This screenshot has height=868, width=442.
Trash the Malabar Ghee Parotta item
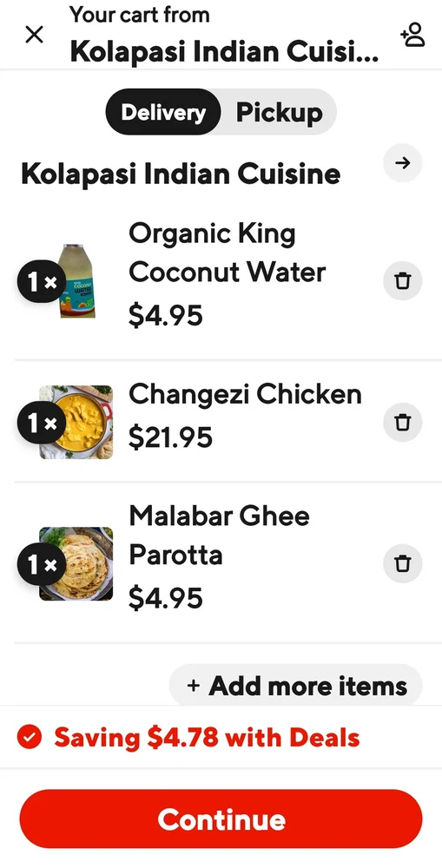[x=403, y=563]
